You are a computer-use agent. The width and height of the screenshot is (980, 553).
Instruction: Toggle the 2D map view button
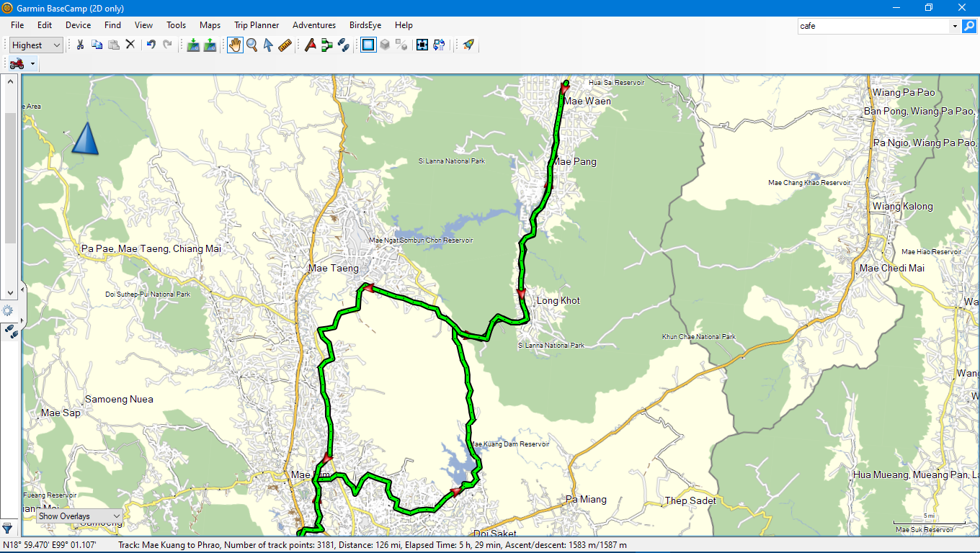[368, 45]
